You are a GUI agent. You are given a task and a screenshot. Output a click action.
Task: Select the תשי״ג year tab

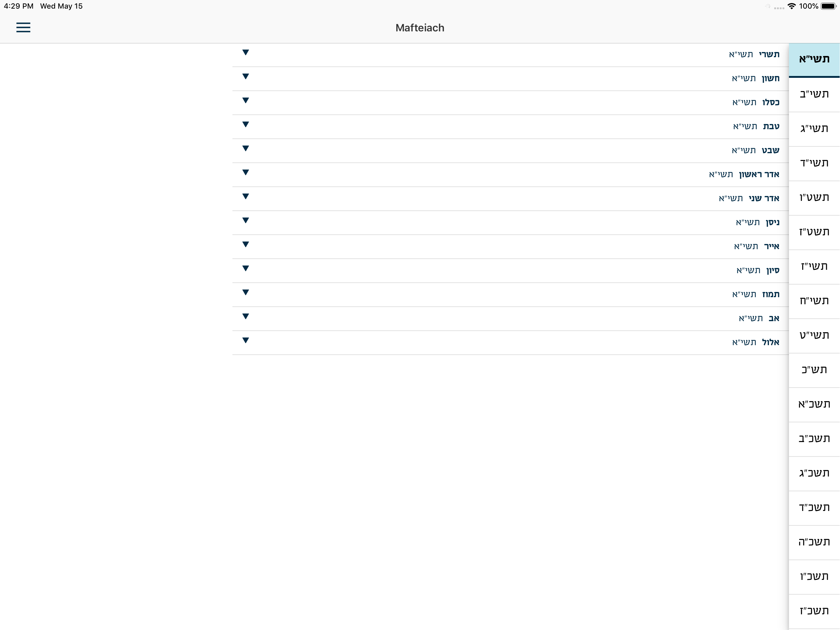point(814,129)
